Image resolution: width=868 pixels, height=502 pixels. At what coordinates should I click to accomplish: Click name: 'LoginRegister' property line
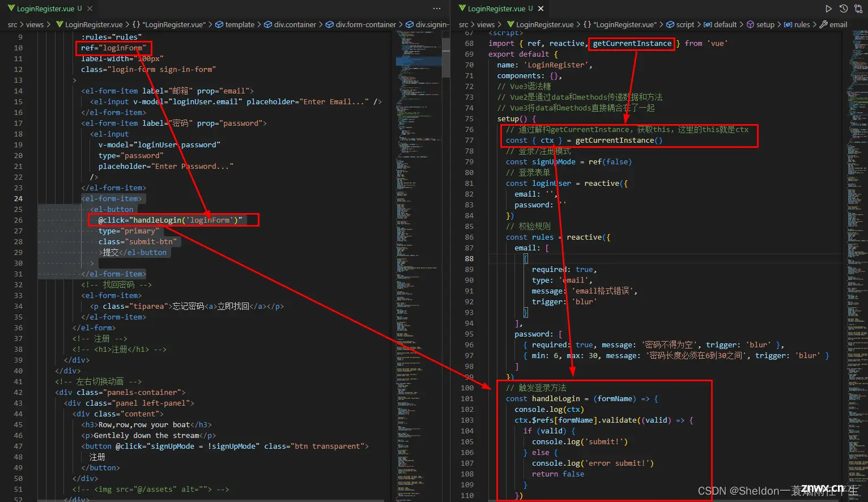(x=544, y=65)
